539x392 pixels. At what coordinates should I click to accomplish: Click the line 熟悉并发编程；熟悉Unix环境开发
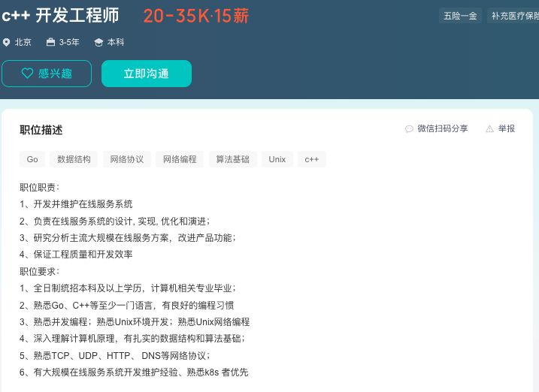coord(135,322)
